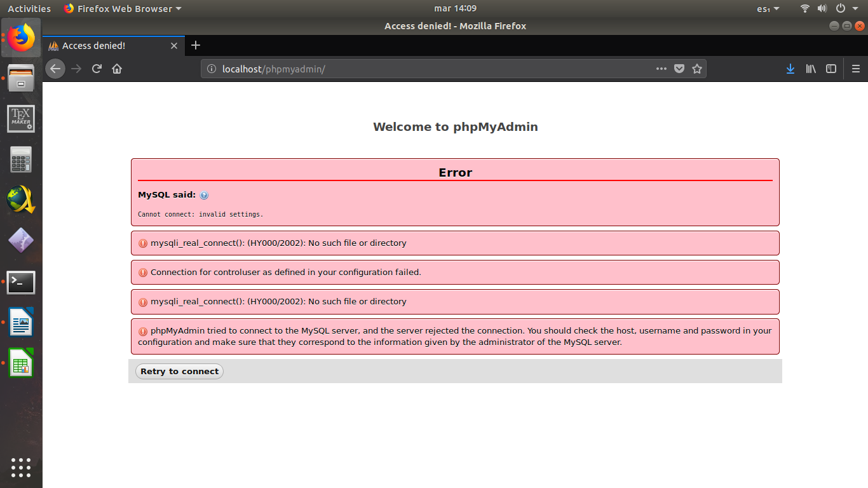Click the forward navigation arrow
The image size is (868, 488).
[x=76, y=69]
